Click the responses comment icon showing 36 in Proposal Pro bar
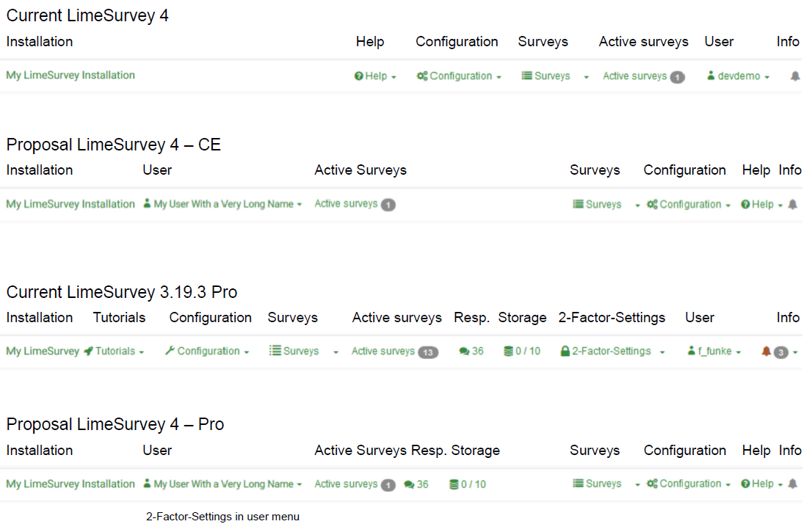 [x=409, y=484]
